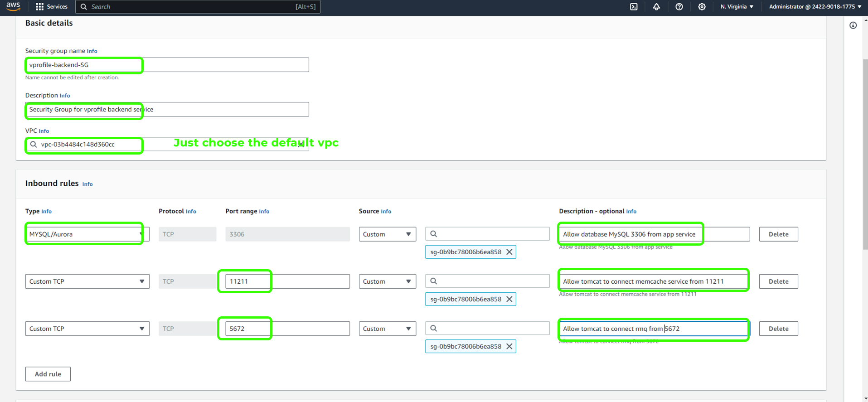Click source search field of 5672 rule
Image resolution: width=868 pixels, height=402 pixels.
click(487, 328)
